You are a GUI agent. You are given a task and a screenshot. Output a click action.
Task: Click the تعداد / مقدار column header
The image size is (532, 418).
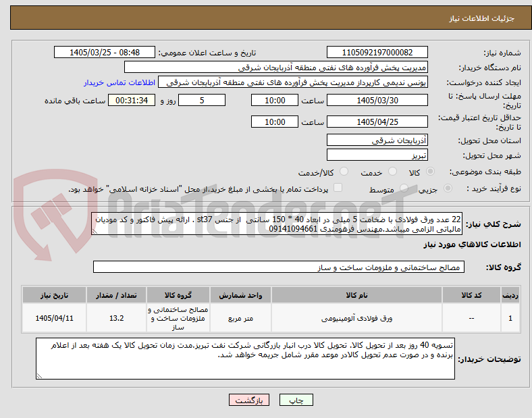116,295
